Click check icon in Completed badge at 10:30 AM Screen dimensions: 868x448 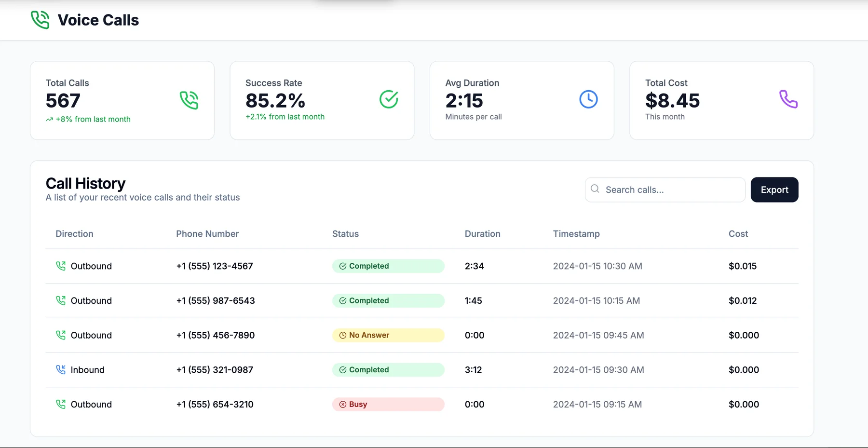[x=343, y=266]
